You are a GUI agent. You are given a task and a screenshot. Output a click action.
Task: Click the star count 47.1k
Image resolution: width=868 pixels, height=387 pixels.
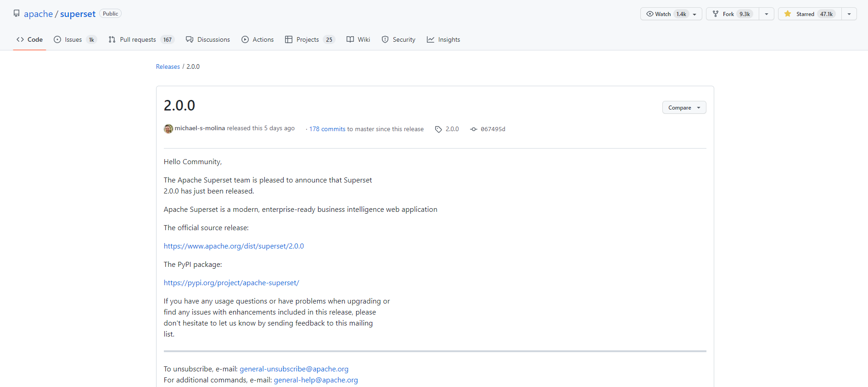[x=826, y=14]
